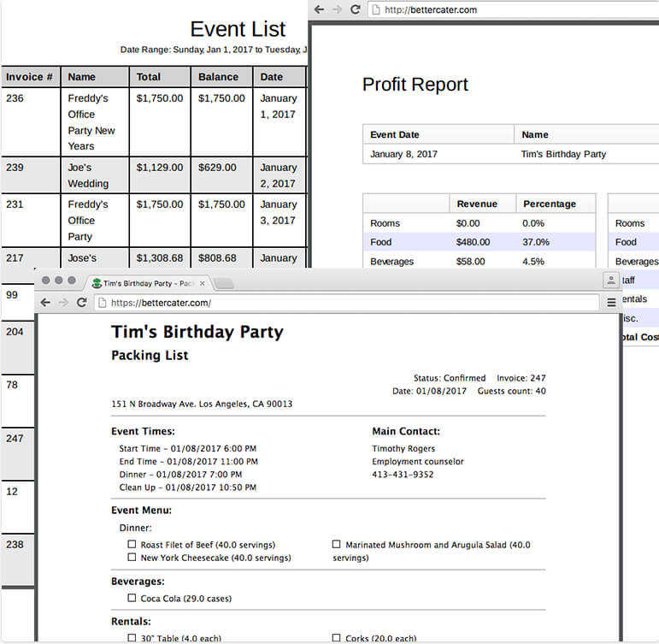Click the Rooms 0.0% percentage value
This screenshot has width=659, height=644.
532,223
